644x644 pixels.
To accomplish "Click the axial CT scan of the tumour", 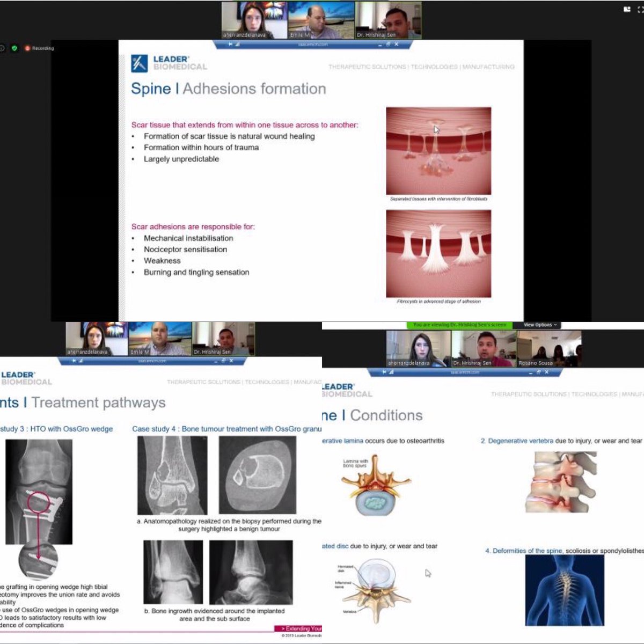I will tap(258, 475).
